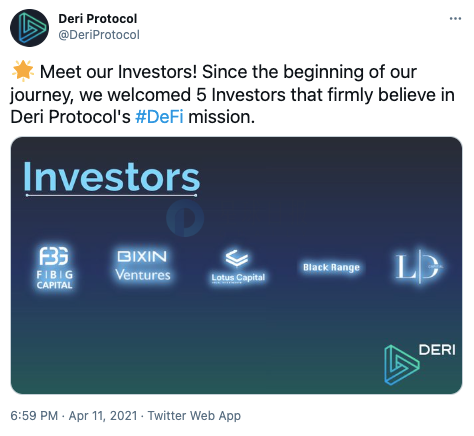
Task: Click the Investors heading in image
Action: click(x=112, y=177)
